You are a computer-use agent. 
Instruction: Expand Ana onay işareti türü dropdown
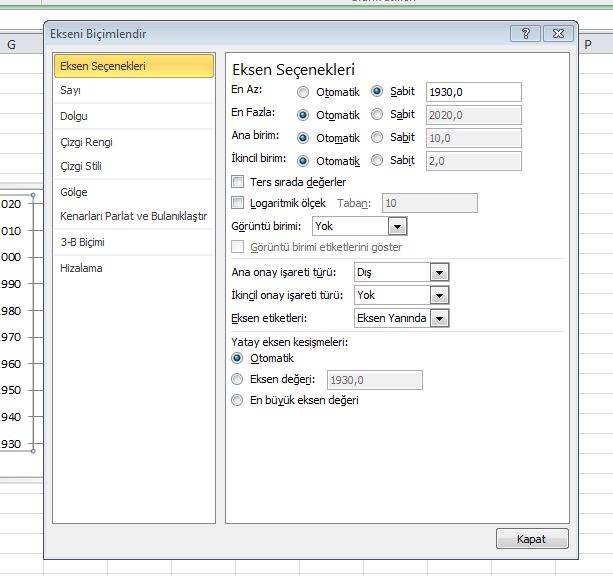[x=438, y=272]
